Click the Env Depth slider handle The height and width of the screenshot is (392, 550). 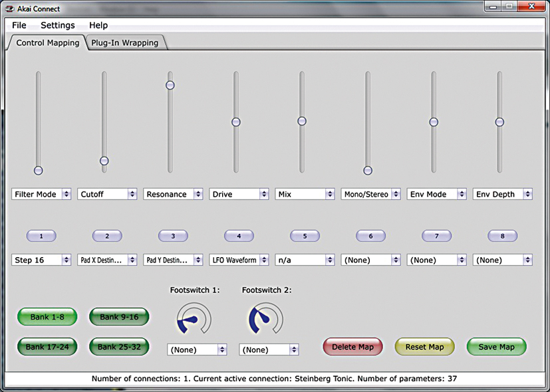(499, 122)
